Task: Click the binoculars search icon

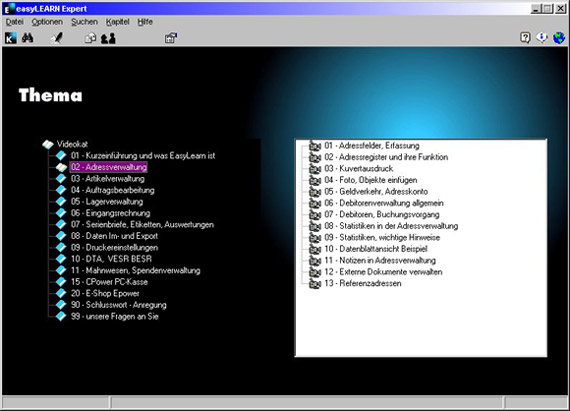Action: (x=27, y=38)
